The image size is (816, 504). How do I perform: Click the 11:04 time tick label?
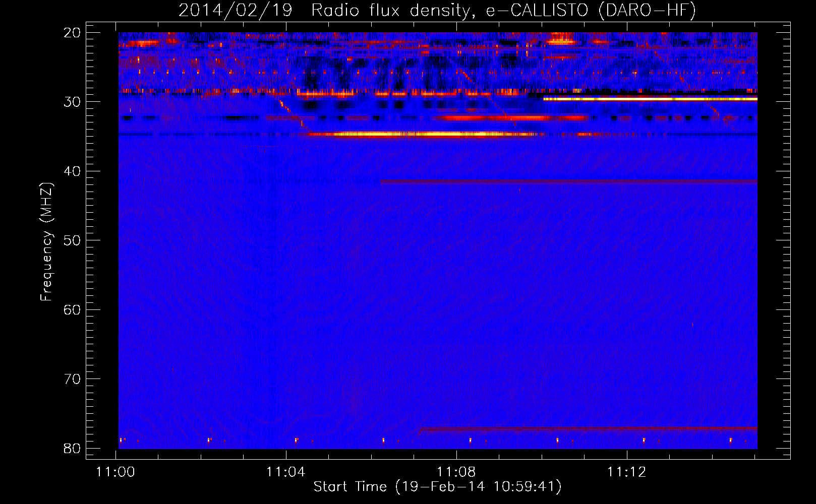[x=286, y=472]
